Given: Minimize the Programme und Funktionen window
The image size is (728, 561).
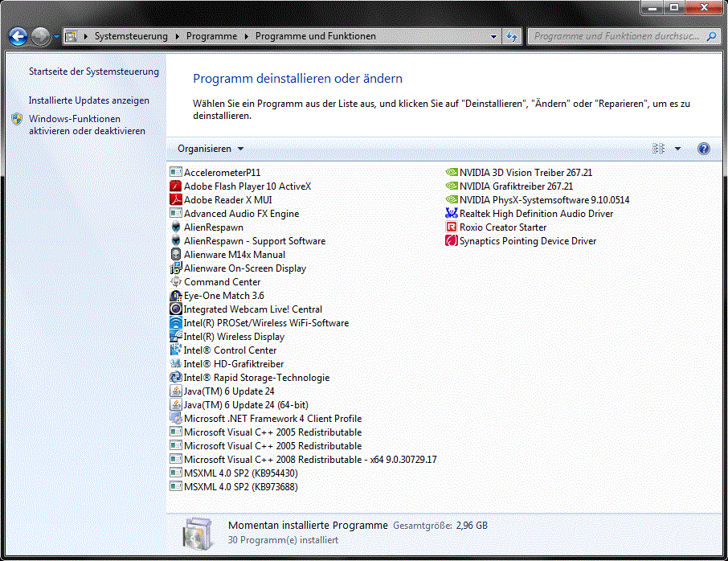Looking at the screenshot, I should click(652, 8).
